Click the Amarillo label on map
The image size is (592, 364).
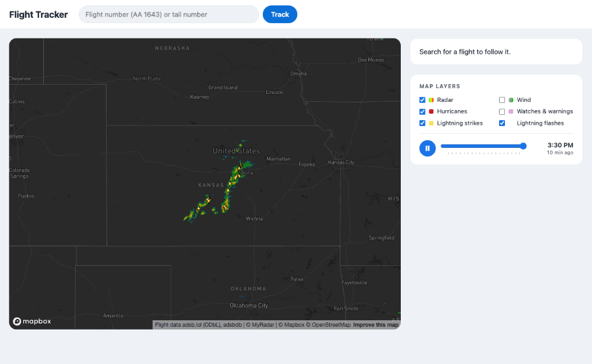(113, 315)
